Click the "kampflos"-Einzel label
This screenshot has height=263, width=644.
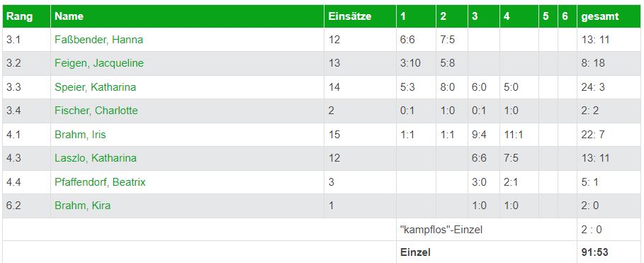441,230
